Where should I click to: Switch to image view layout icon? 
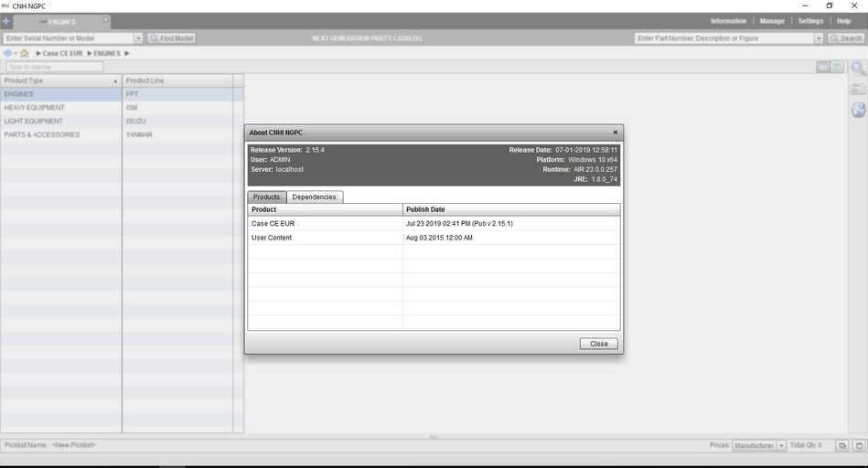click(x=836, y=67)
